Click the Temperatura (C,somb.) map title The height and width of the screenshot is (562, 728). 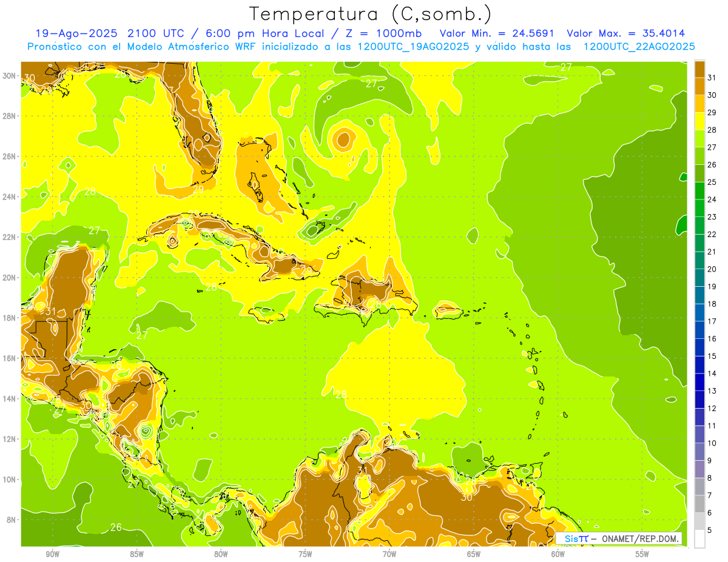(370, 14)
